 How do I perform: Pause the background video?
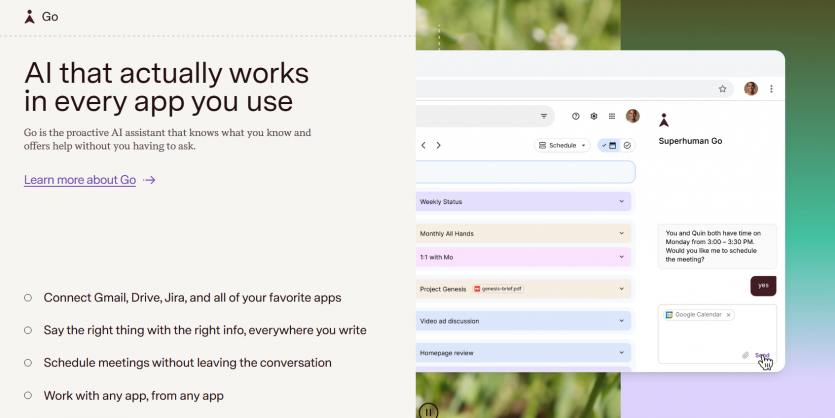(428, 410)
